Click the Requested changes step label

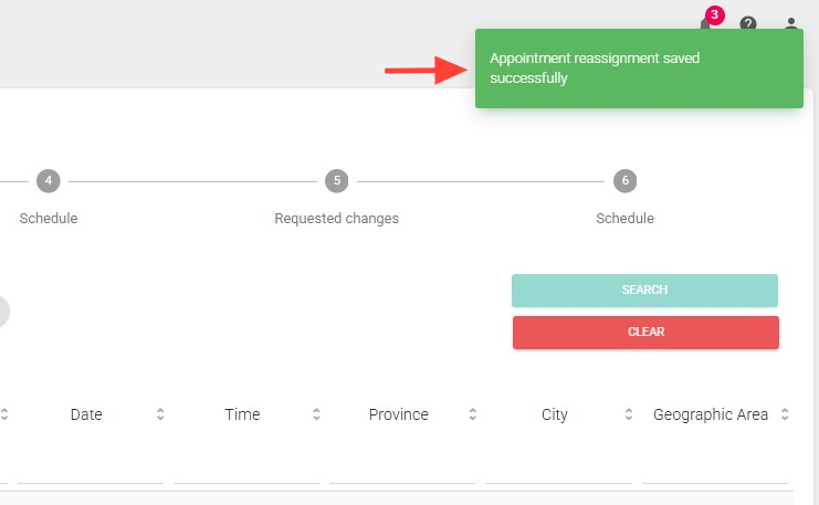pos(337,218)
